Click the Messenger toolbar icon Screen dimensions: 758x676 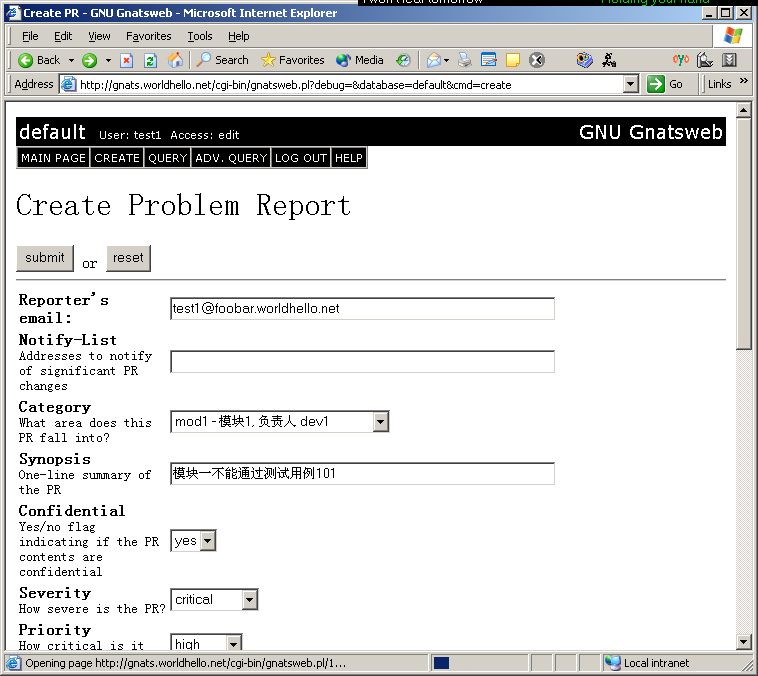click(584, 60)
